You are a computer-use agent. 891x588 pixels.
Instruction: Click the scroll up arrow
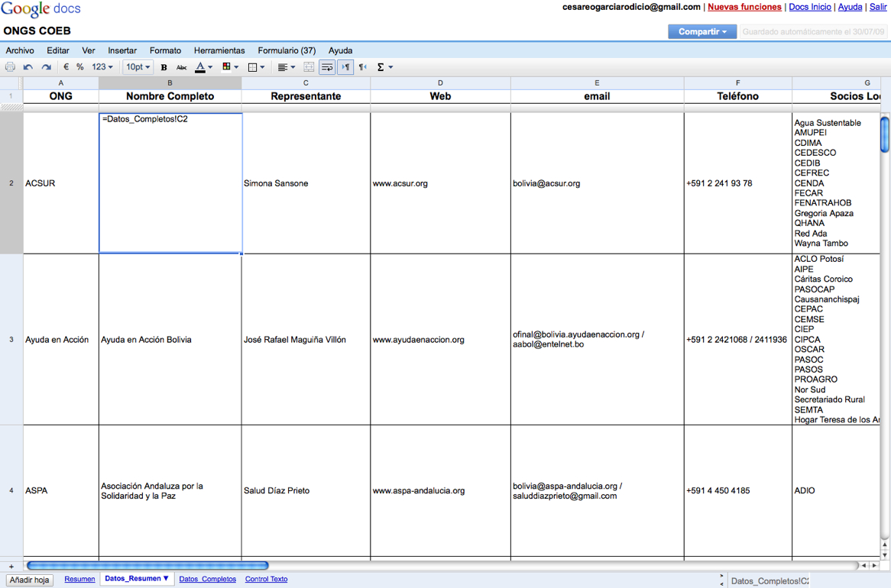pyautogui.click(x=885, y=544)
